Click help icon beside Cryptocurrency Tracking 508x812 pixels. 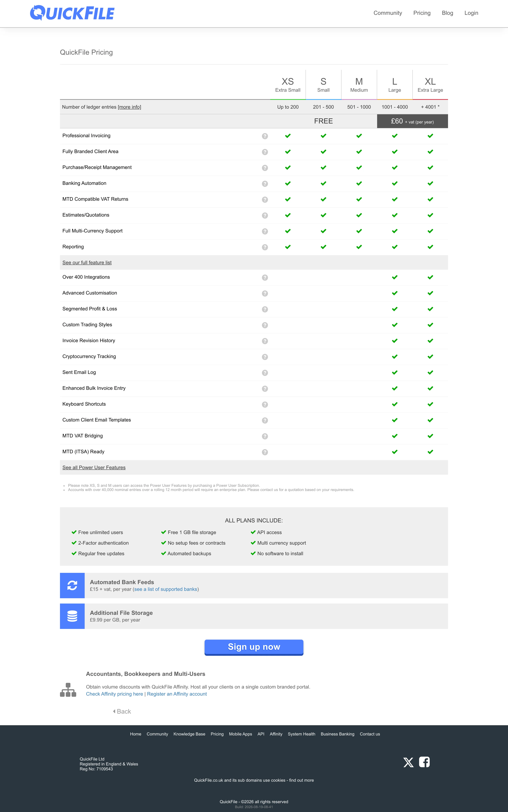[x=265, y=357]
